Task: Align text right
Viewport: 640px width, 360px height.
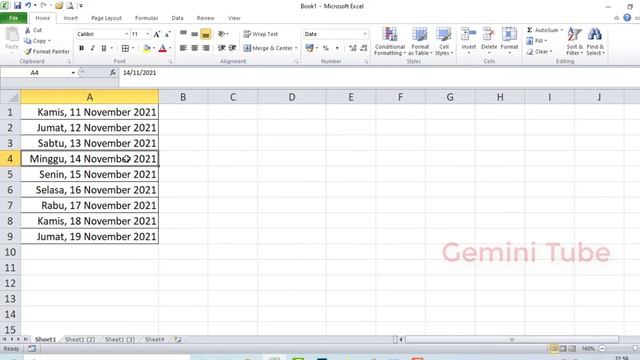Action: pos(206,48)
